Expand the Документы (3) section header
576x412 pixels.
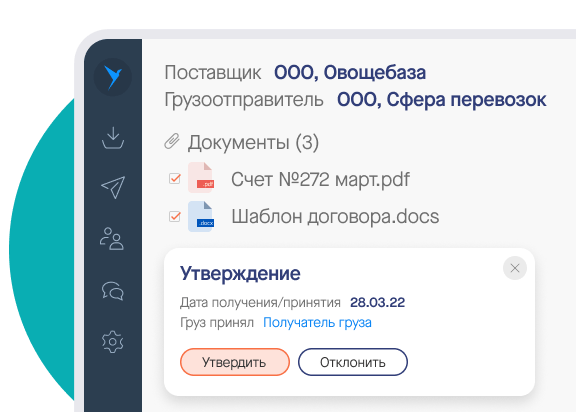coord(253,142)
